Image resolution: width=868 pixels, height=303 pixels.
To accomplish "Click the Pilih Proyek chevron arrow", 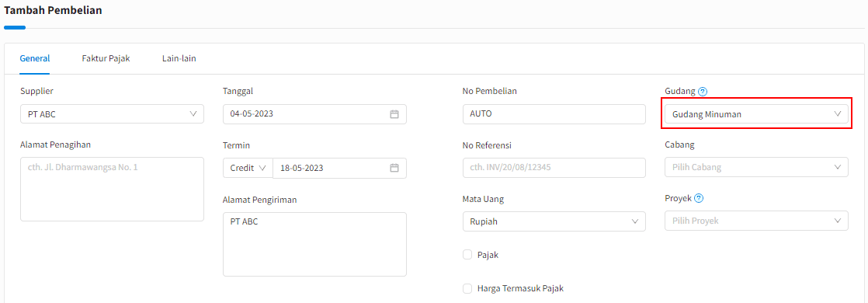I will coord(837,221).
